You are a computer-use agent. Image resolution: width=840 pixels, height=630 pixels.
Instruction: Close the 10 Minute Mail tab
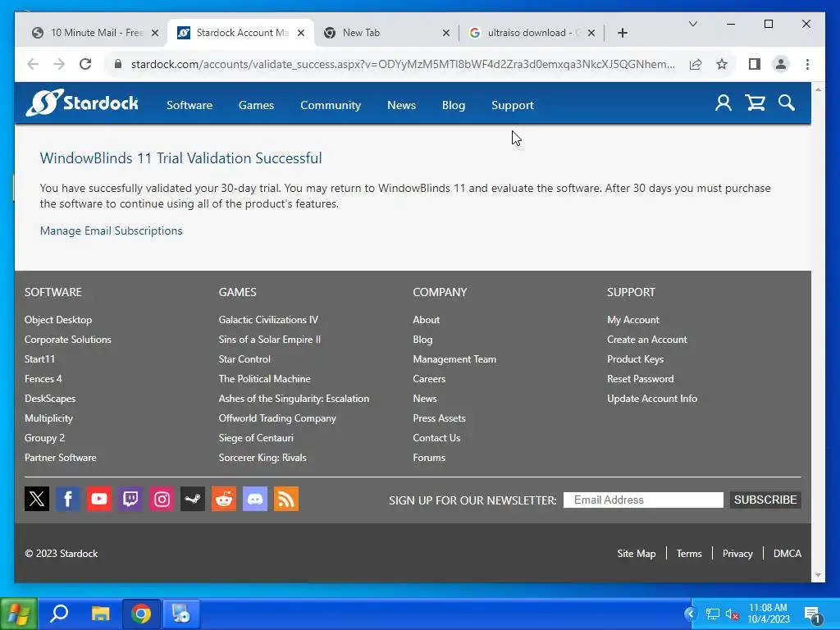[x=155, y=33]
